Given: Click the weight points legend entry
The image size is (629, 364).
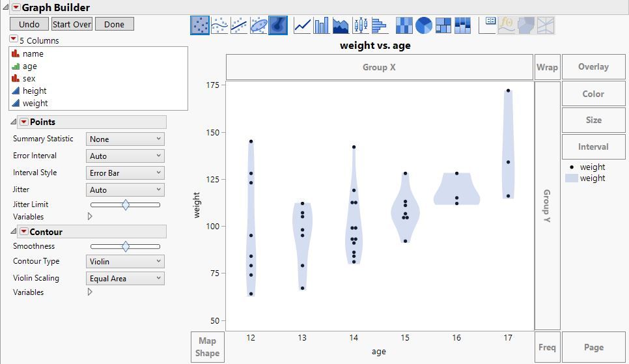Looking at the screenshot, I should (x=588, y=167).
